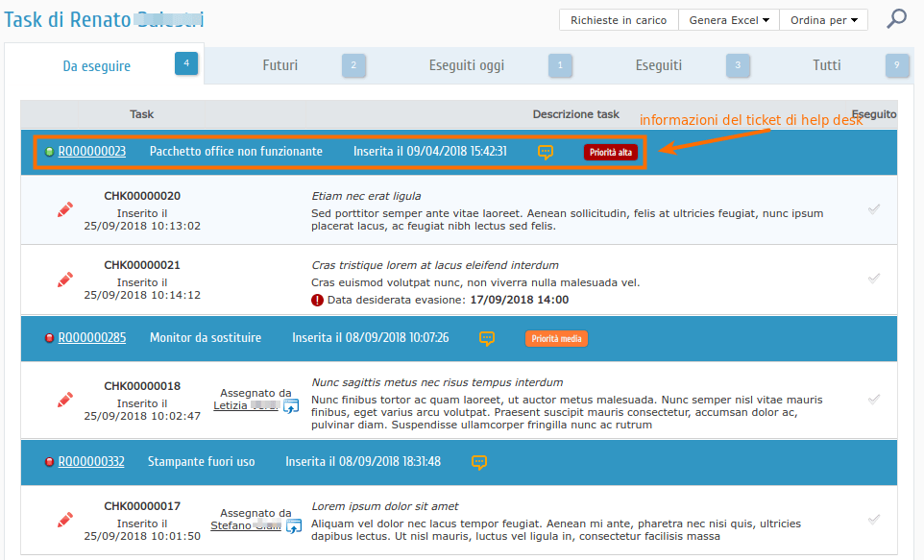Open Stefano assigner link
This screenshot has width=924, height=560.
click(246, 525)
